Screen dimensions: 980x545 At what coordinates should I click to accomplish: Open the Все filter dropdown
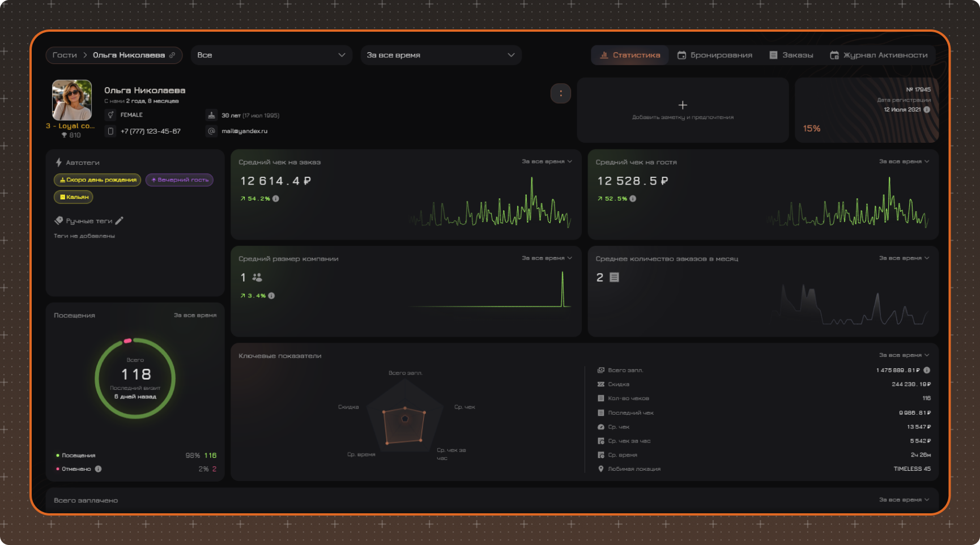point(271,55)
